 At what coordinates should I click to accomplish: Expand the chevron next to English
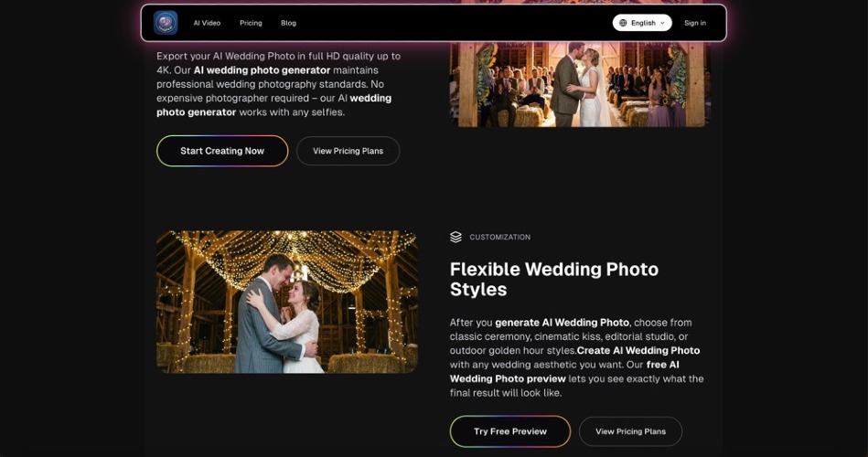[x=662, y=23]
